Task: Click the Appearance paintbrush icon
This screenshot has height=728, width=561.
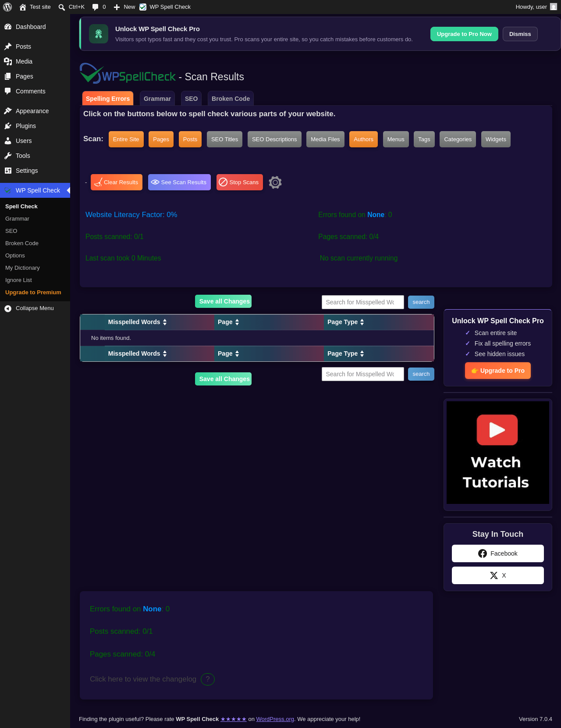Action: click(x=8, y=111)
